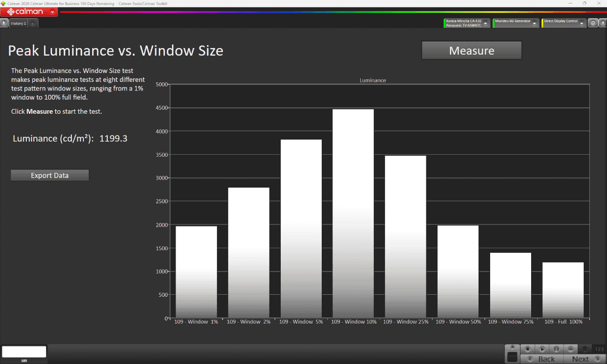Image resolution: width=607 pixels, height=364 pixels.
Task: Click the "109 - Full 100%" axis label
Action: click(563, 322)
